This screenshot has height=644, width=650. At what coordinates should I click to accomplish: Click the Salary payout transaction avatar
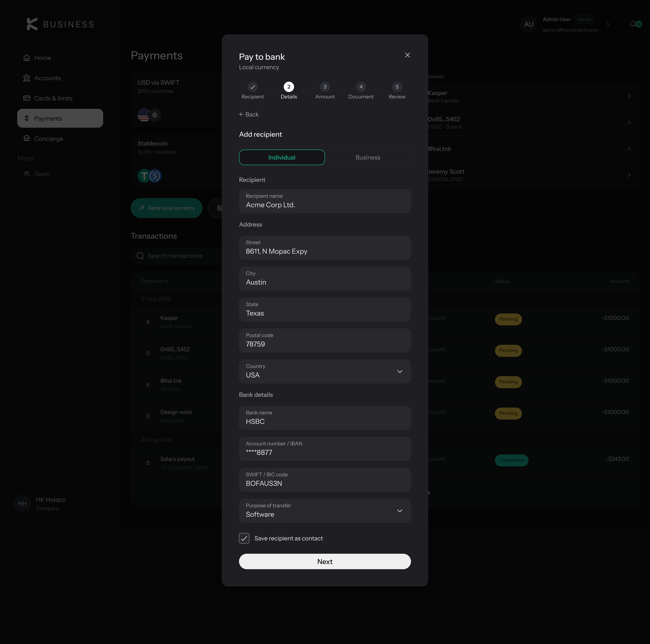click(148, 463)
